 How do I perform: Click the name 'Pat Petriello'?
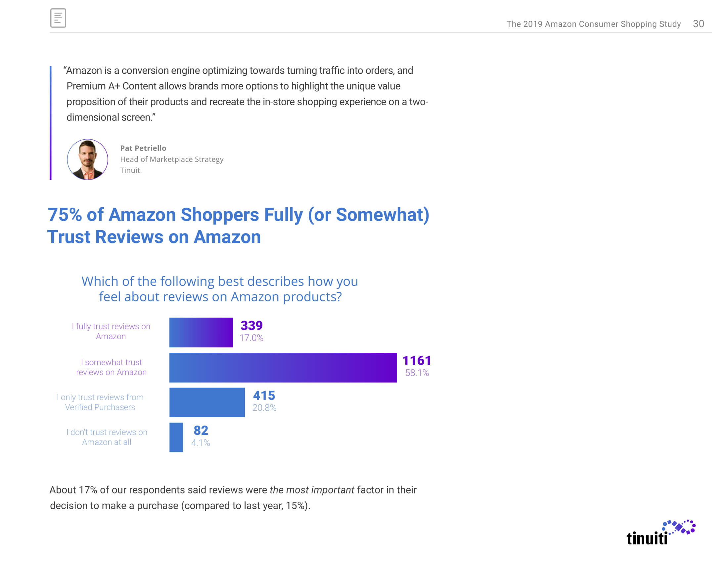143,148
